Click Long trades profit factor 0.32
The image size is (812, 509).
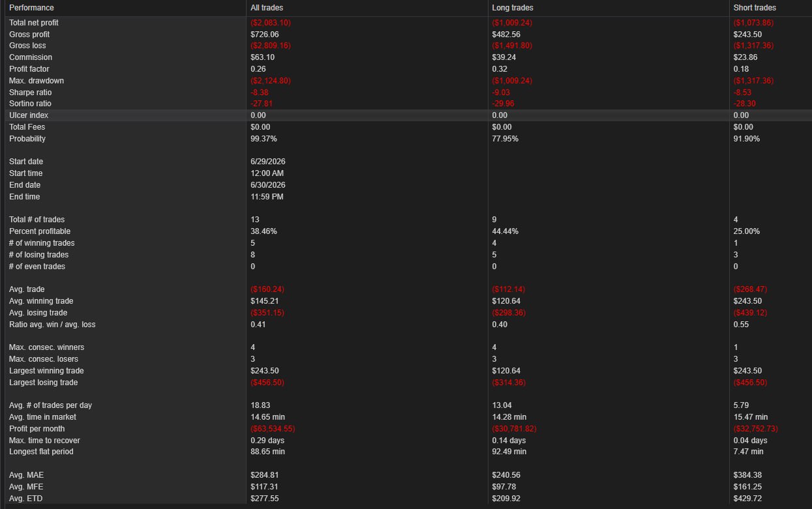(500, 69)
